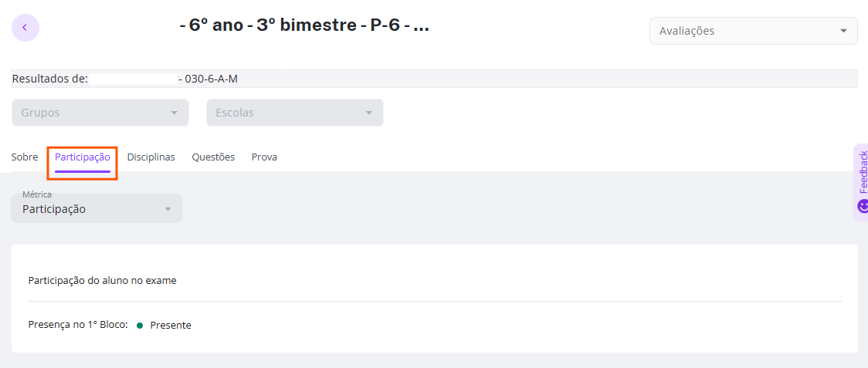The image size is (868, 368).
Task: Click the purple back arrow button
Action: (25, 28)
